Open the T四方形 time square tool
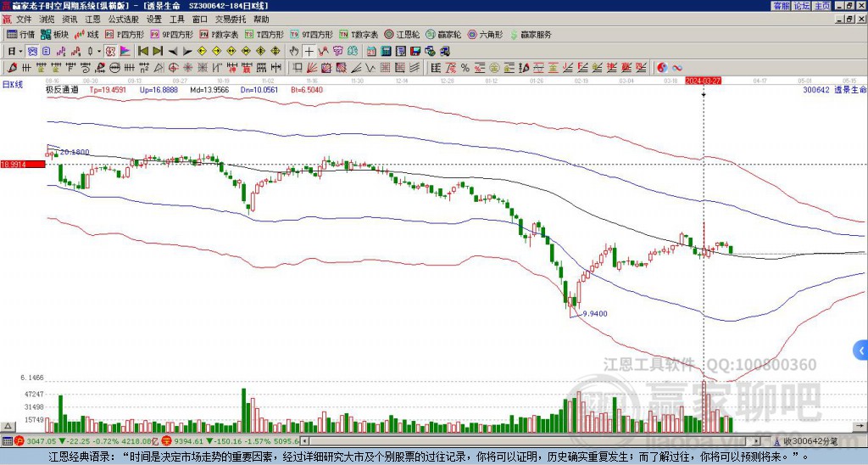The height and width of the screenshot is (465, 868). (x=264, y=34)
